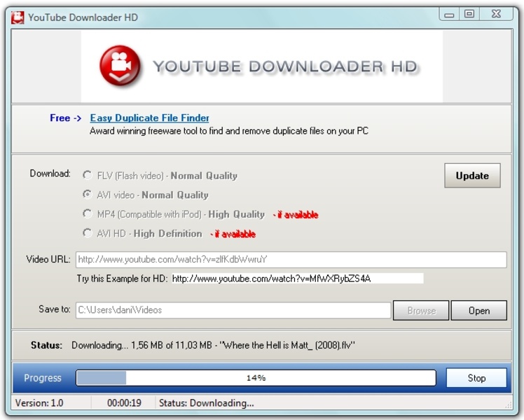Click the Update button
The height and width of the screenshot is (420, 524).
(x=472, y=176)
